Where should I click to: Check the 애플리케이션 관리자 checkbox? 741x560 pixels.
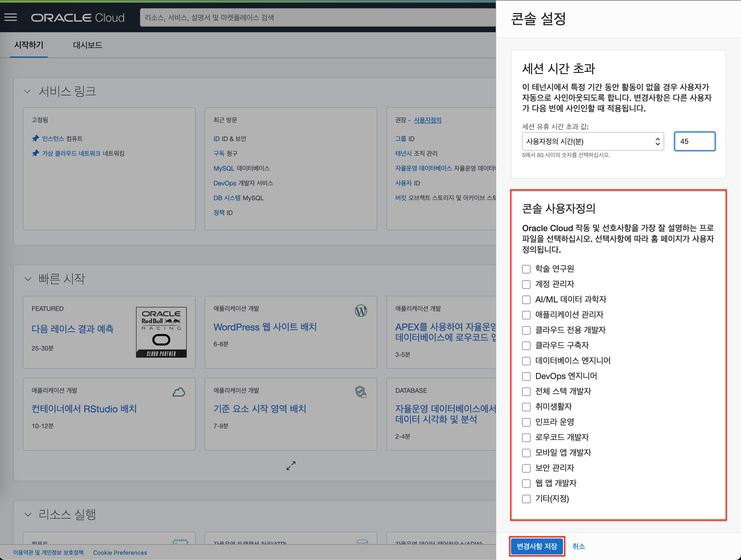click(526, 315)
